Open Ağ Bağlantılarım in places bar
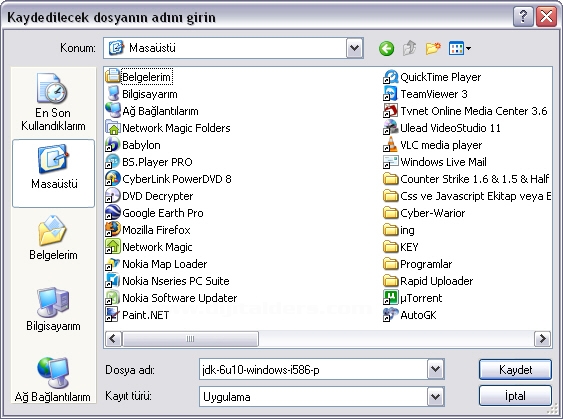The width and height of the screenshot is (563, 419). point(53,380)
